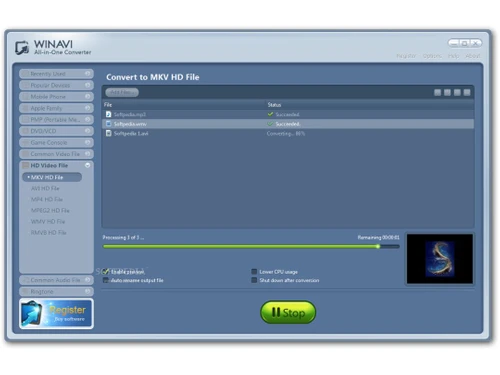The width and height of the screenshot is (500, 375).
Task: Collapse the HD Video File category
Action: point(56,165)
